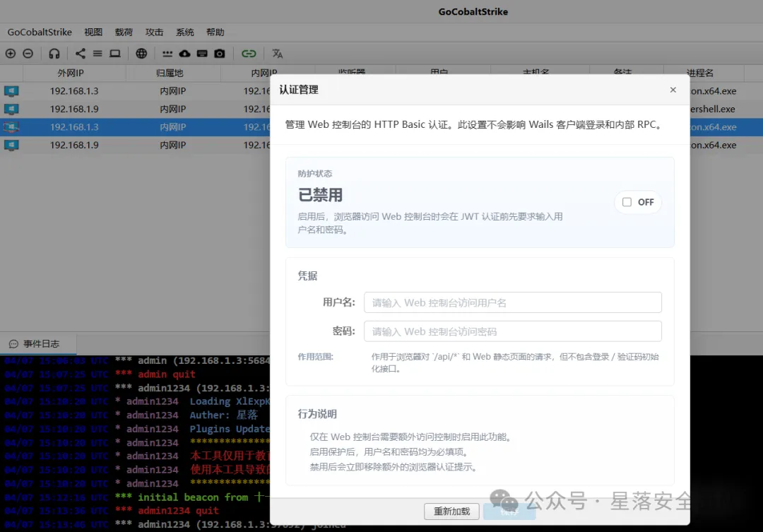Click the 重新加载 button
Screen dimensions: 763x532
pyautogui.click(x=451, y=511)
